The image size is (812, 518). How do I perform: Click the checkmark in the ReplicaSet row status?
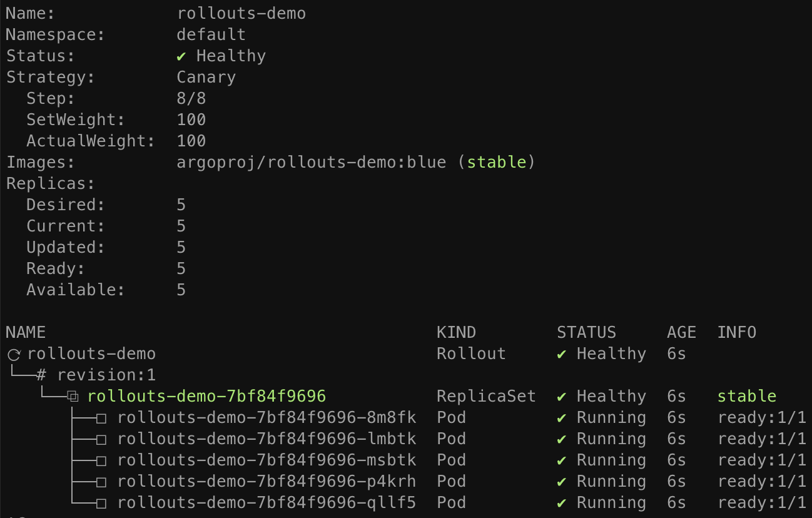[562, 397]
